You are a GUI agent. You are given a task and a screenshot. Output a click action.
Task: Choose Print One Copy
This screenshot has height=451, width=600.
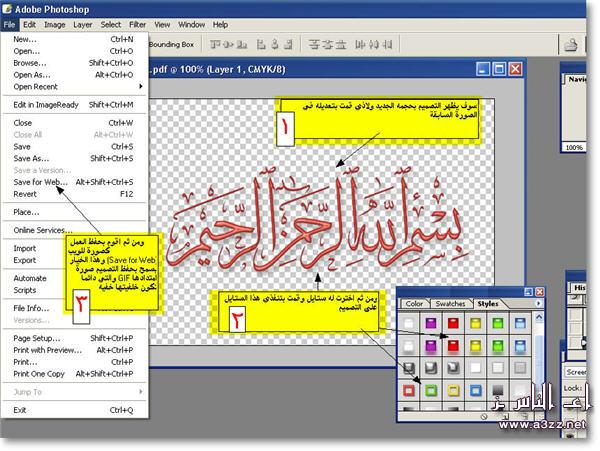[x=73, y=374]
